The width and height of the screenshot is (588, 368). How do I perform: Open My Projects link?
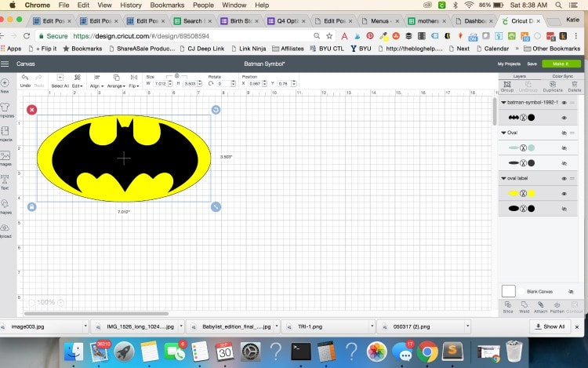coord(509,64)
